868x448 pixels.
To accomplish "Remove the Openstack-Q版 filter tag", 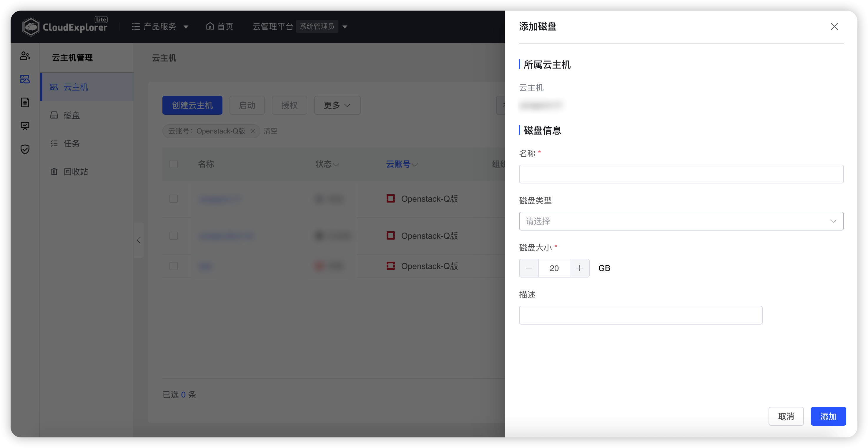I will point(253,131).
